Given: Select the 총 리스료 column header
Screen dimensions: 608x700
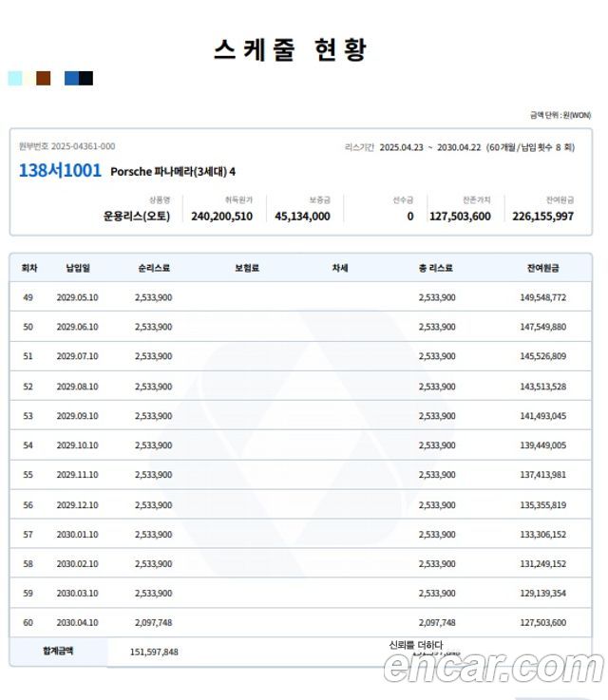Looking at the screenshot, I should (x=436, y=269).
